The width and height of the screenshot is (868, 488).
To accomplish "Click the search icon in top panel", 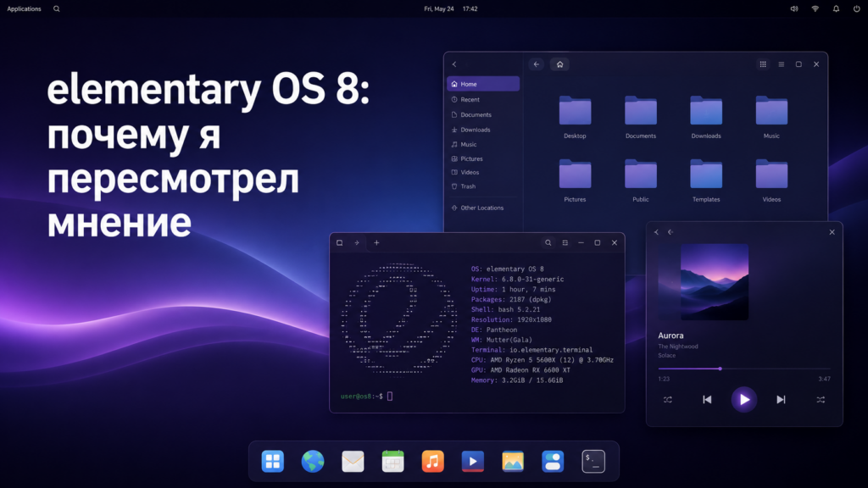I will (57, 8).
